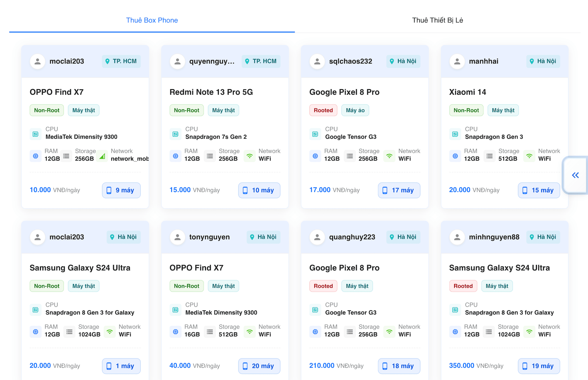Viewport: 588px width, 380px height.
Task: Click the 20 máy device count button
Action: click(x=259, y=366)
